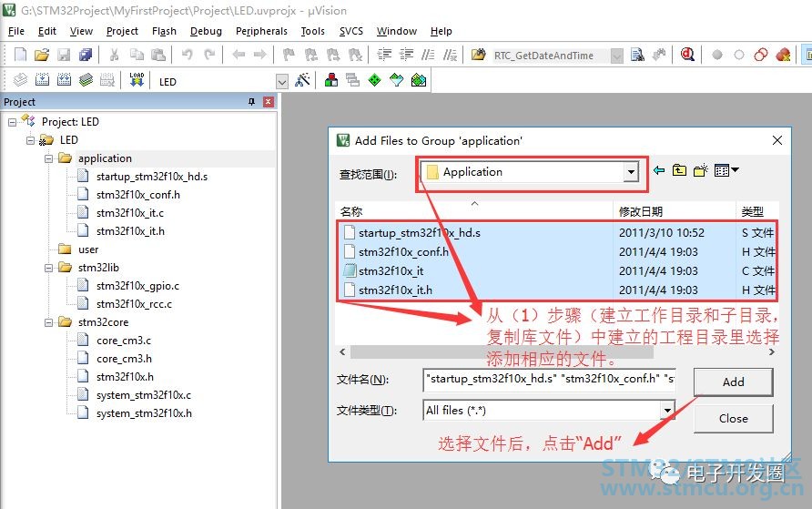Click the Batch build layered icon
The image size is (812, 509).
(86, 80)
